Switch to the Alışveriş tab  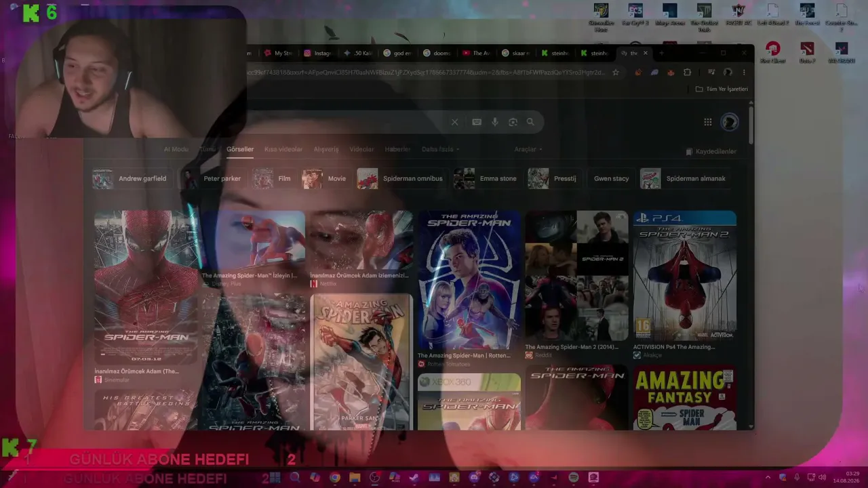point(326,149)
